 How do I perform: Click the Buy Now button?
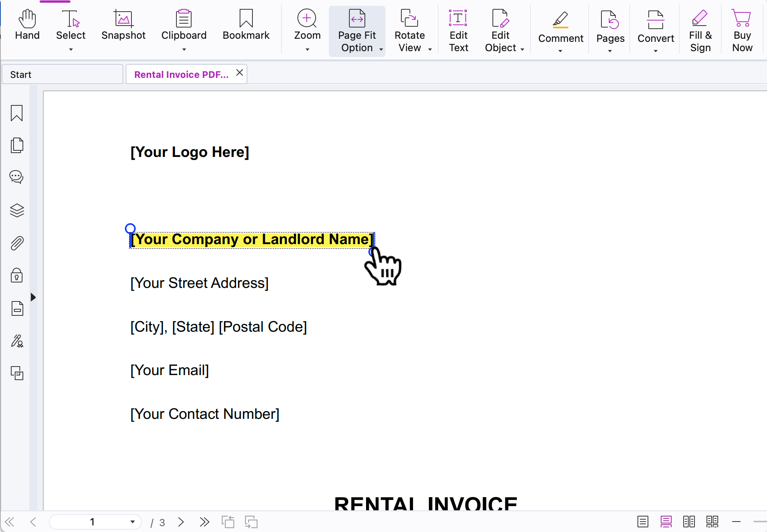[x=742, y=29]
